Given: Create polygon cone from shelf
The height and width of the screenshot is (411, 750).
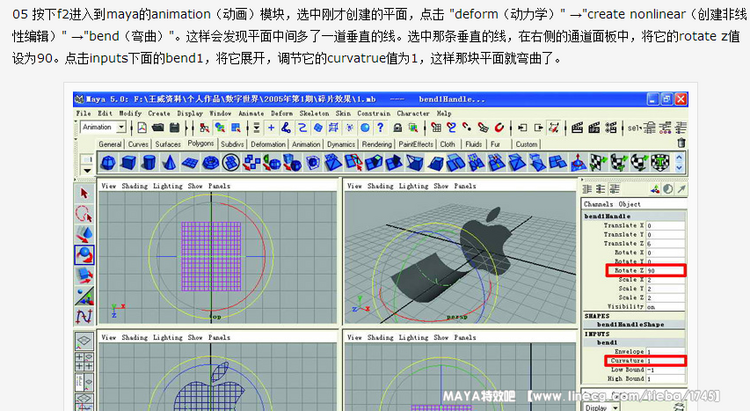Looking at the screenshot, I should pos(169,163).
